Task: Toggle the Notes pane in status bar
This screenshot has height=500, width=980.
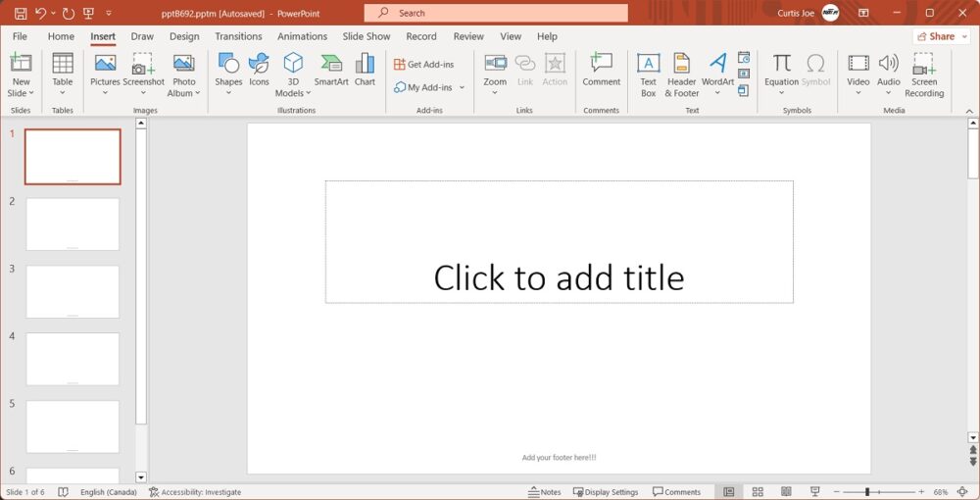Action: pos(545,492)
